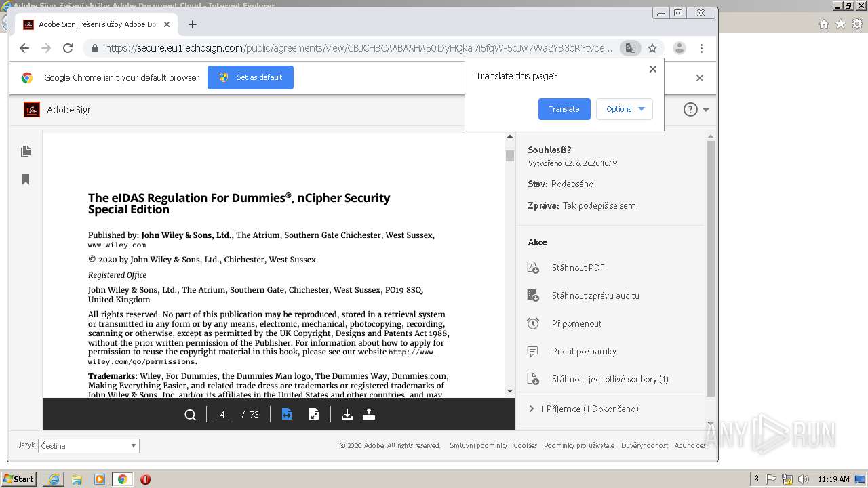Click the taskbar clock 11:19 AM
This screenshot has width=868, height=488.
click(x=834, y=479)
